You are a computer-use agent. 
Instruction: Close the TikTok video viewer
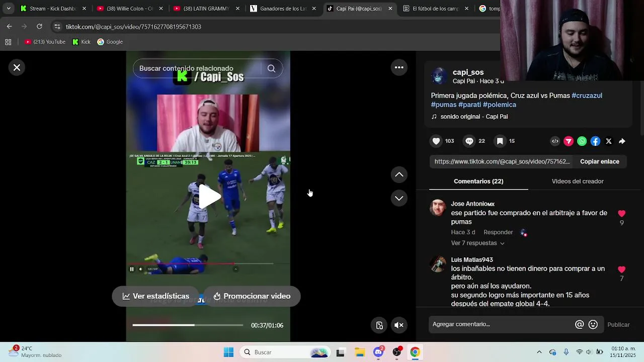click(x=17, y=67)
